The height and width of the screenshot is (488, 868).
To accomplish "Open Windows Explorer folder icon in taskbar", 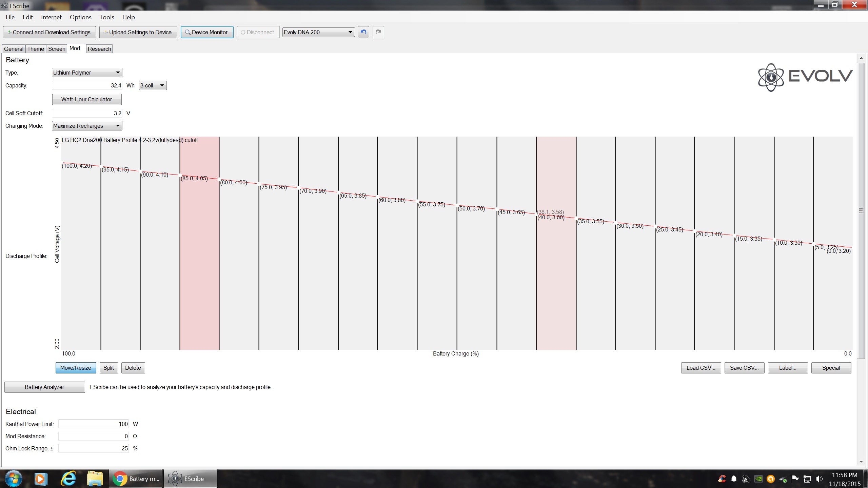I will tap(95, 479).
